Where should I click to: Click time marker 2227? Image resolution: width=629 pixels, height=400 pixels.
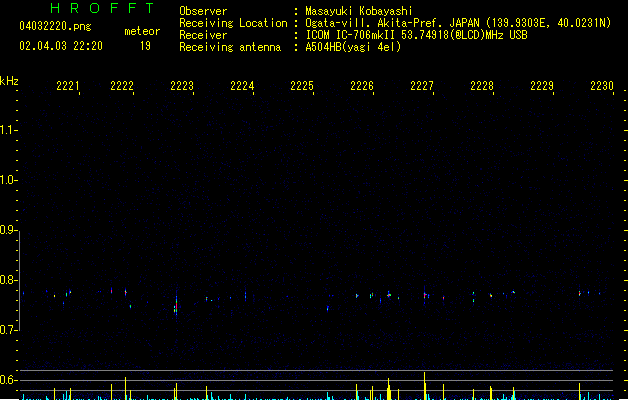point(422,86)
